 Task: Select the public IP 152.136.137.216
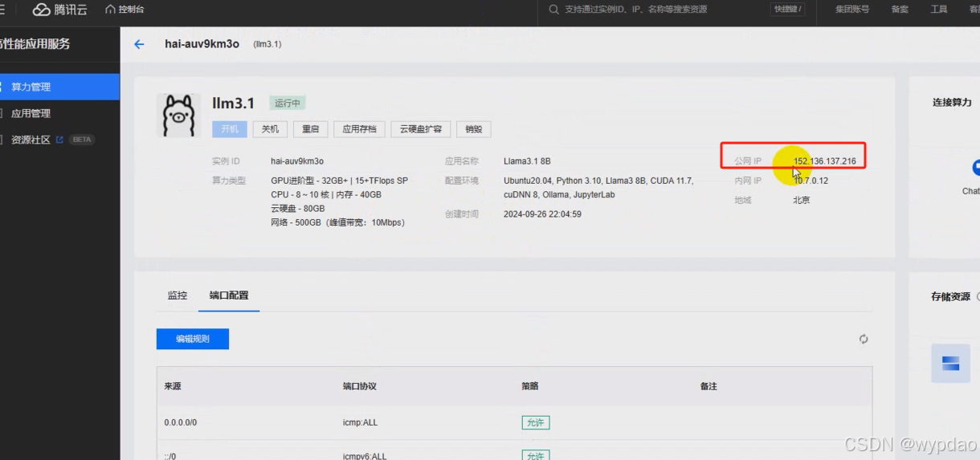[824, 161]
